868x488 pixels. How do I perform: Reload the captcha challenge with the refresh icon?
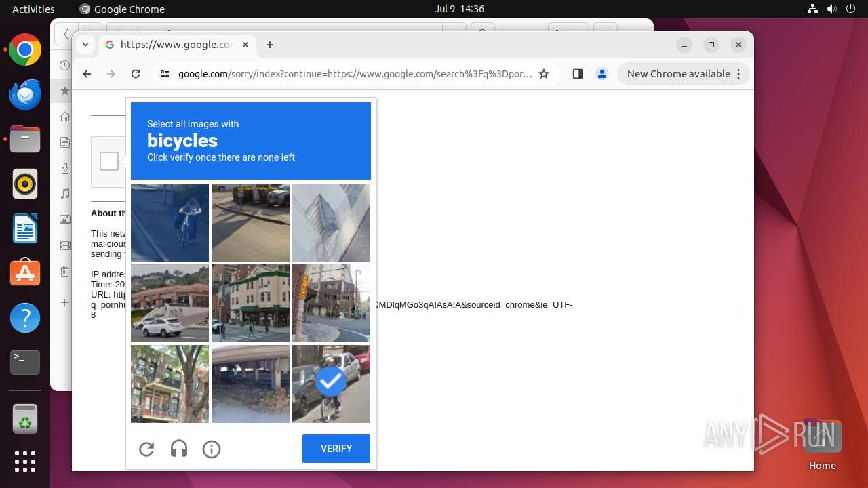tap(146, 449)
